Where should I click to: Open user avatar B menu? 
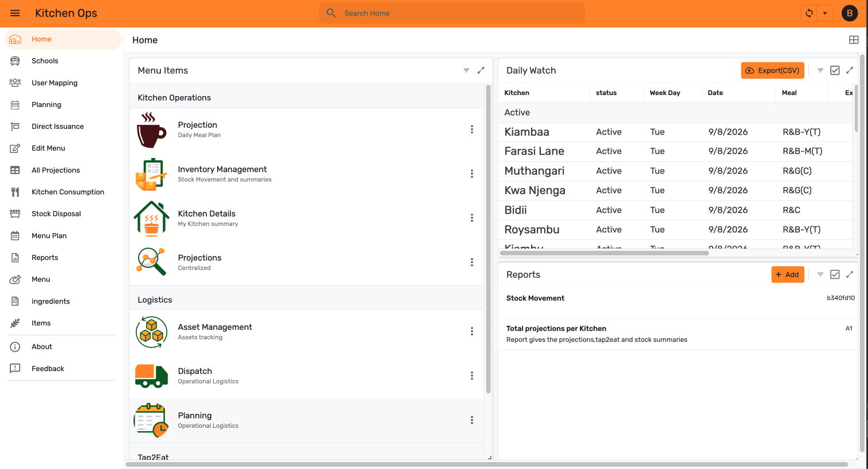850,13
